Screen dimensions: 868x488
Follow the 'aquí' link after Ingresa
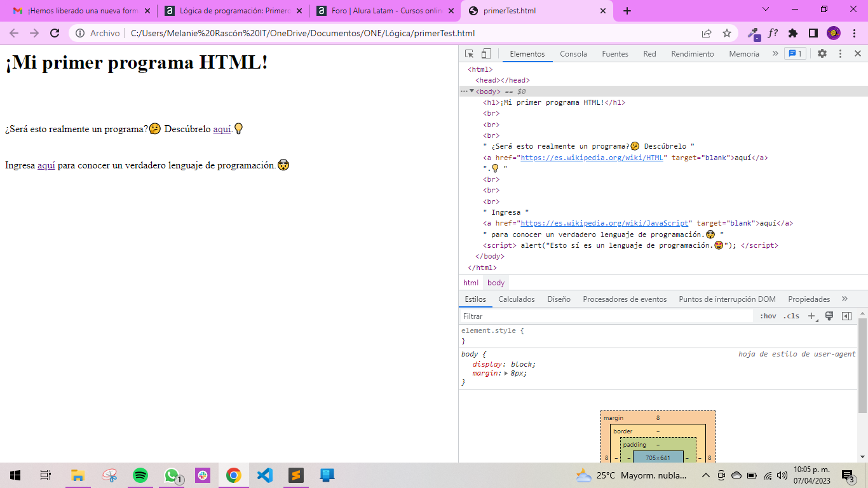pos(46,165)
